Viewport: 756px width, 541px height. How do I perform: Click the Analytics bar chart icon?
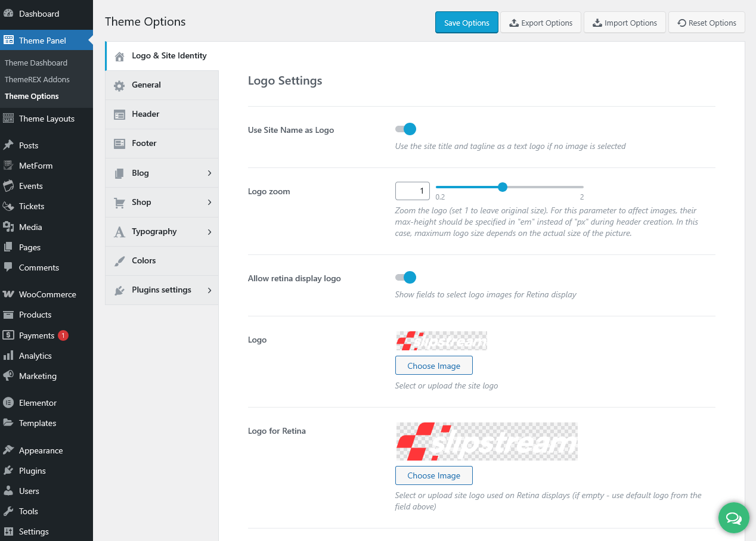8,356
